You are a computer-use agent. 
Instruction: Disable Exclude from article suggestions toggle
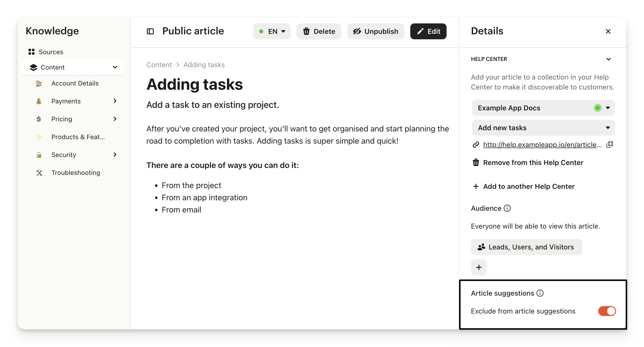point(607,311)
